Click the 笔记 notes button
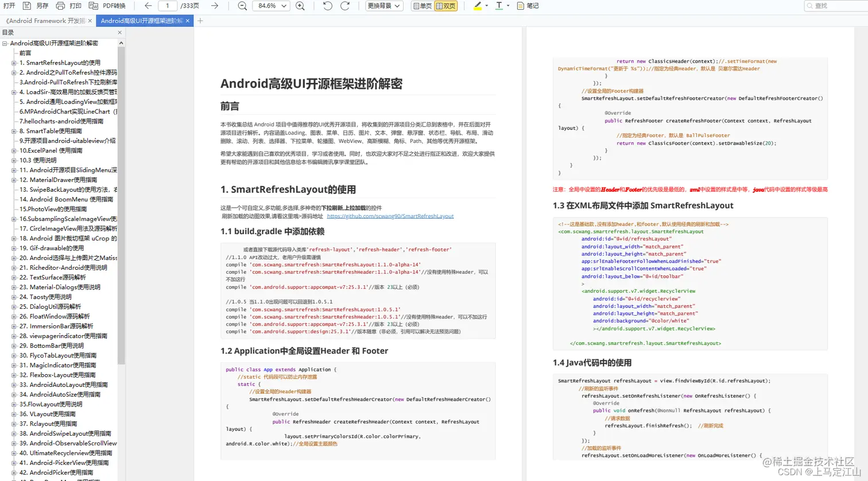 (528, 6)
